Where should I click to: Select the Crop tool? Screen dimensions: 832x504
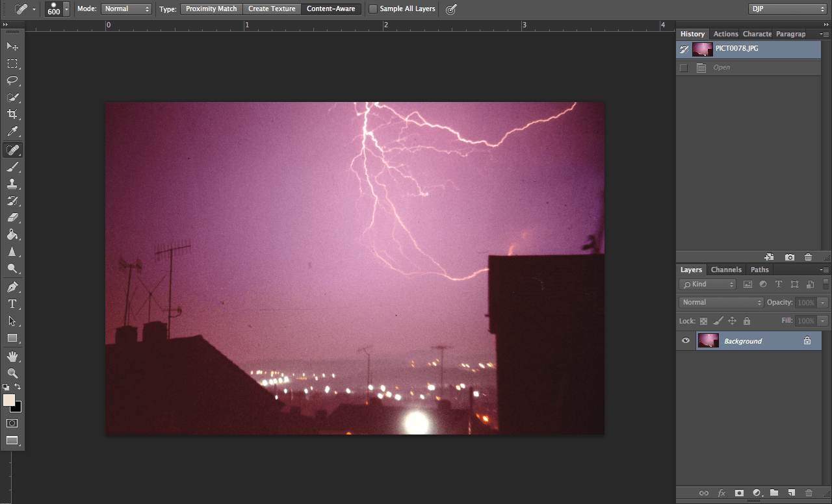[12, 114]
